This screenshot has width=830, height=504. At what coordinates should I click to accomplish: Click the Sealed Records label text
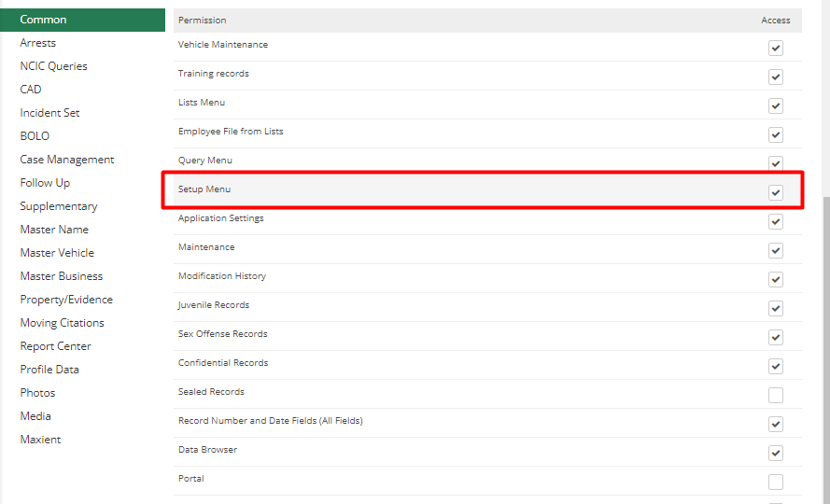pos(211,392)
